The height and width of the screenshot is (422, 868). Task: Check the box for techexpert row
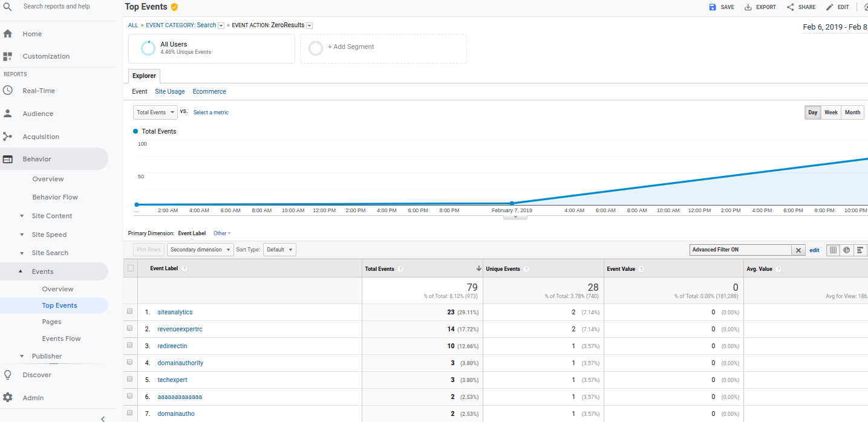(130, 379)
